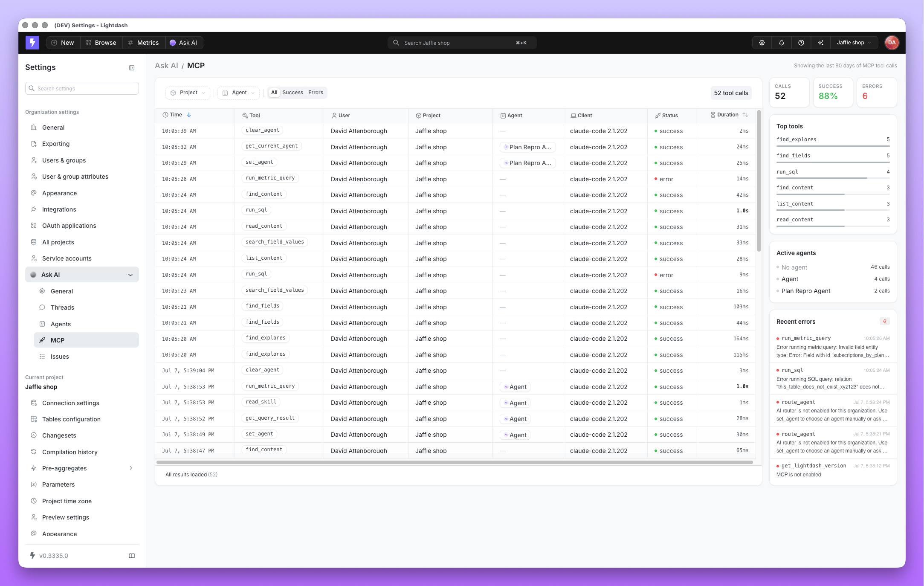924x586 pixels.
Task: Click the table horizontal scrollbar
Action: pyautogui.click(x=455, y=462)
